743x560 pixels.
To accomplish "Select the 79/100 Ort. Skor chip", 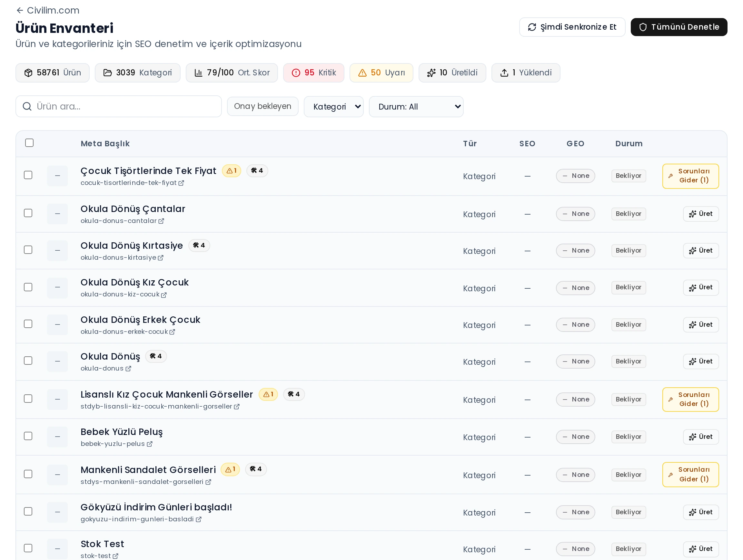I will click(x=232, y=72).
